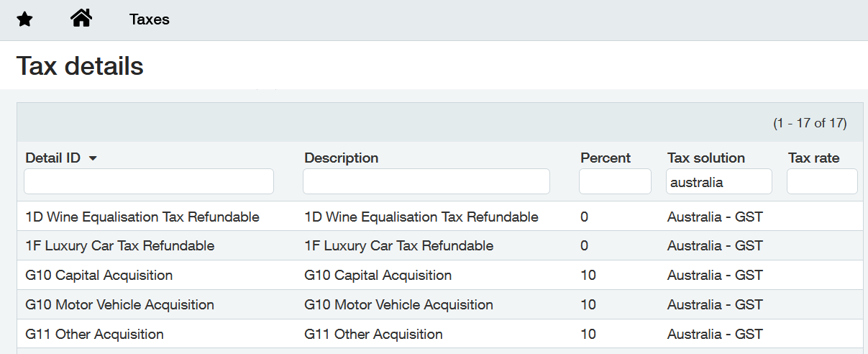Sort by Tax solution column header
Image resolution: width=868 pixels, height=354 pixels.
(x=706, y=158)
